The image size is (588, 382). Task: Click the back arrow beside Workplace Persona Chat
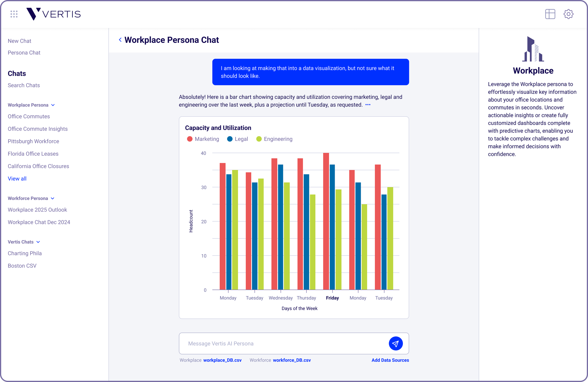(120, 40)
